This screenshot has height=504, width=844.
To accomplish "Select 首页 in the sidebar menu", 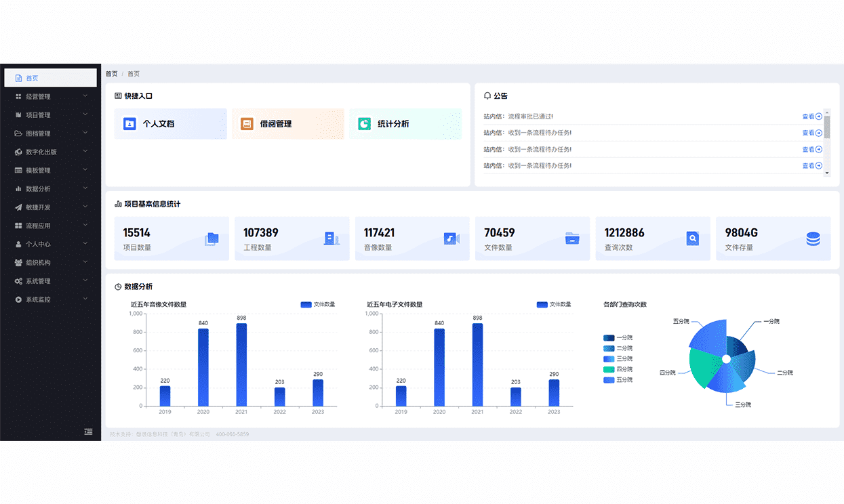I will click(32, 78).
